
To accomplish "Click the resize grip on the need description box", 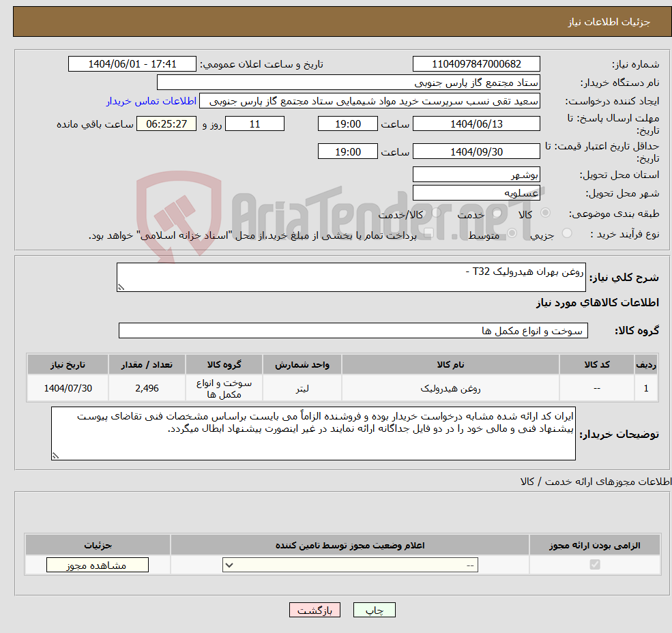I will click(123, 287).
